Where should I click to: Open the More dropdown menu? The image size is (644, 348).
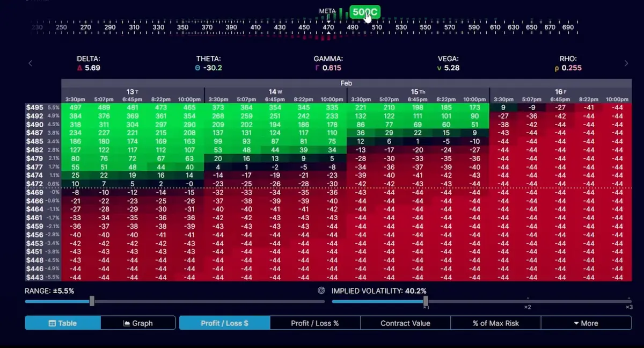[x=586, y=323]
